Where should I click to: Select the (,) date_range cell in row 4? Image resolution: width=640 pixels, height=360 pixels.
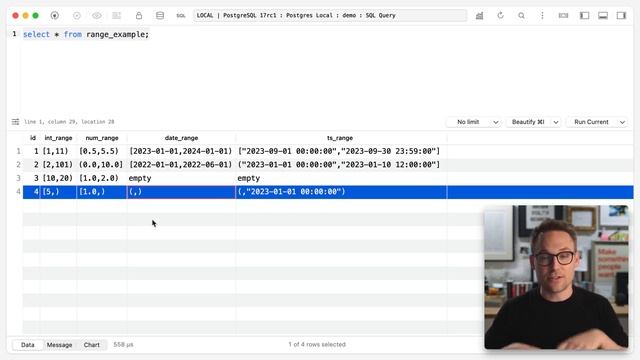tap(181, 192)
